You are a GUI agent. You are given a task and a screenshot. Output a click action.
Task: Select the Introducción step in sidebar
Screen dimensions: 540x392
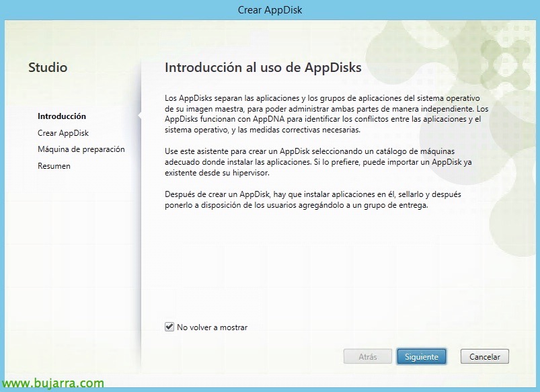tap(62, 116)
